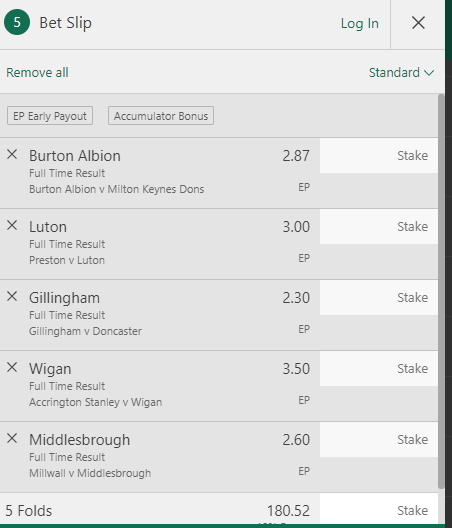Click the chevron next to Standard
The width and height of the screenshot is (452, 528).
pos(429,73)
